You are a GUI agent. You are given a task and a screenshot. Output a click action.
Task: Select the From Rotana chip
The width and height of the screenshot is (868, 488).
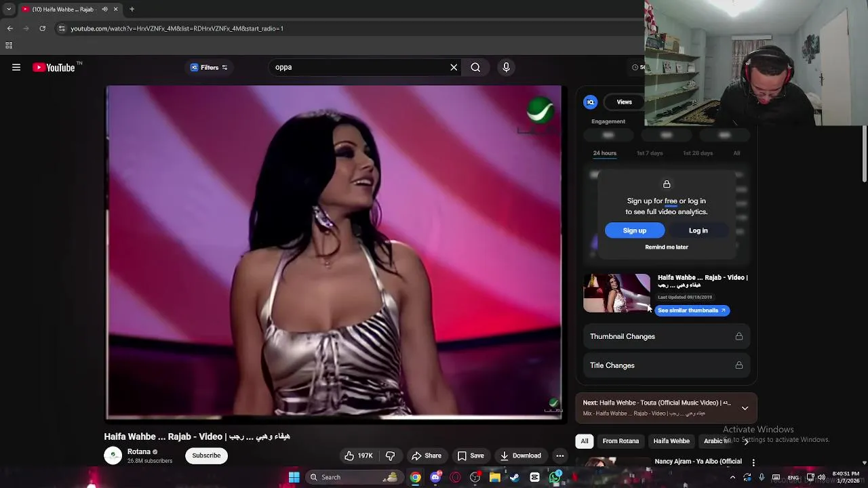click(620, 441)
